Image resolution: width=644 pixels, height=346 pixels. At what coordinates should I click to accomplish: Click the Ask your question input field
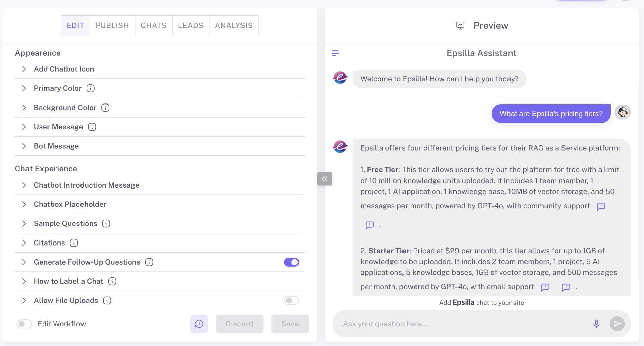point(463,324)
